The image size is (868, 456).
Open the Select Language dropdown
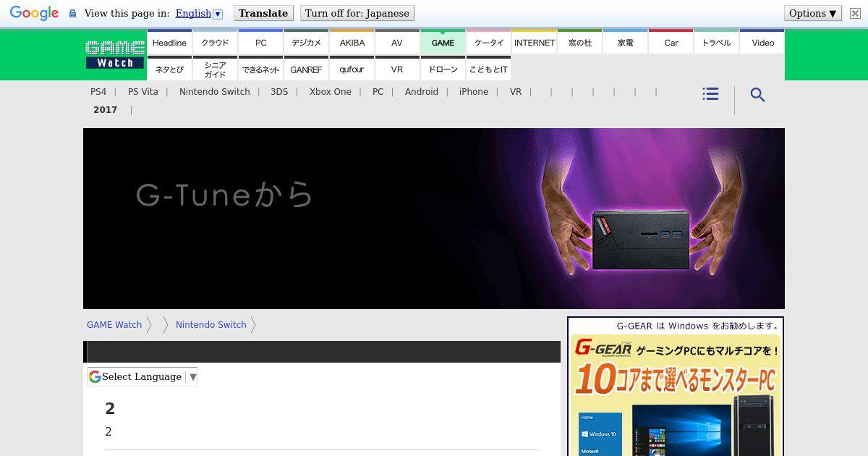(142, 376)
